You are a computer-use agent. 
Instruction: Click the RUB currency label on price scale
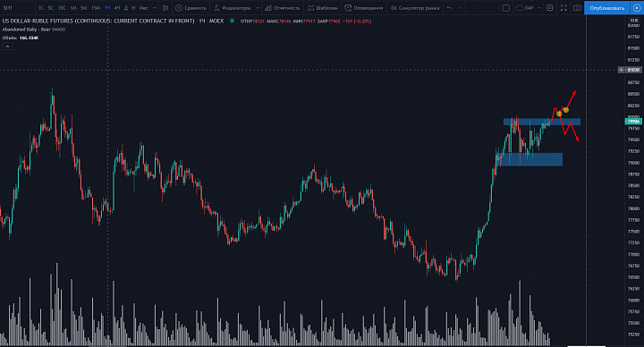634,21
